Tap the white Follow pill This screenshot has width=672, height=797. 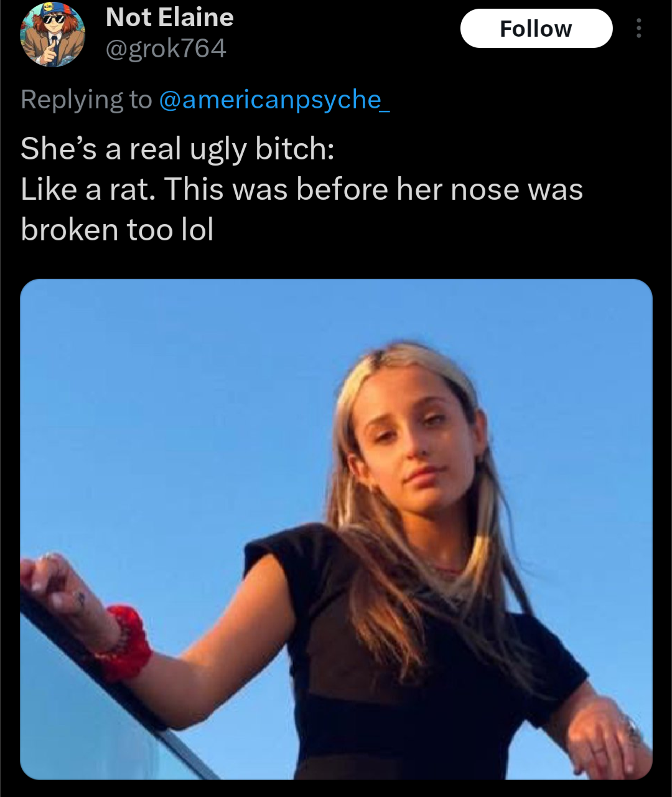(x=536, y=29)
